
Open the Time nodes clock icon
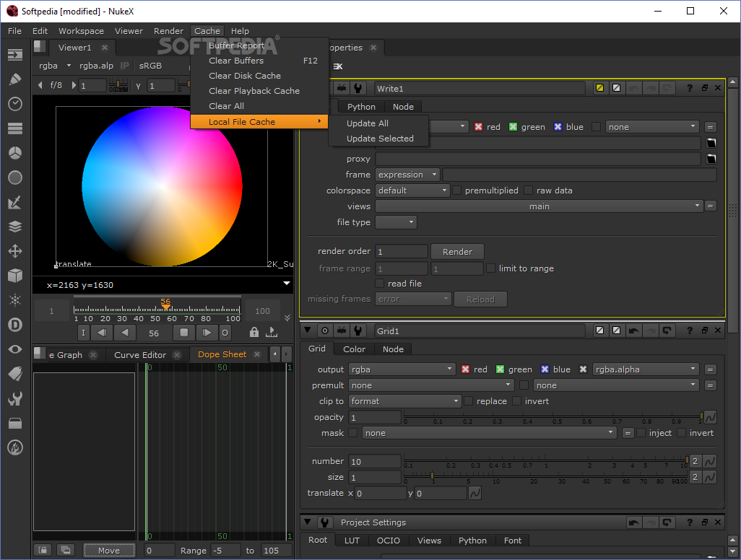pyautogui.click(x=15, y=104)
